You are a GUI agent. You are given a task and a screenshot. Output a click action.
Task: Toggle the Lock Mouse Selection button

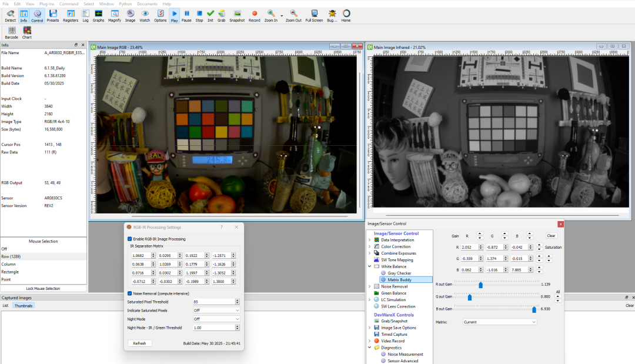click(x=43, y=288)
